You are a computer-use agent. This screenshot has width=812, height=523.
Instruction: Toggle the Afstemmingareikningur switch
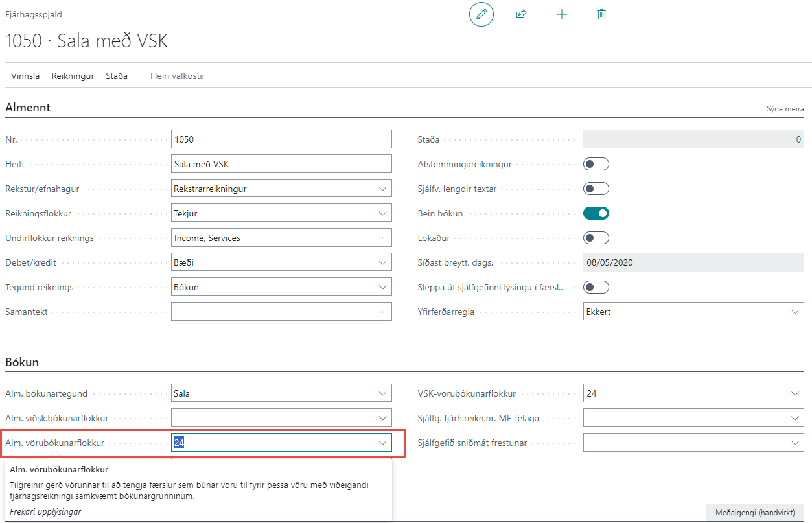[x=596, y=164]
